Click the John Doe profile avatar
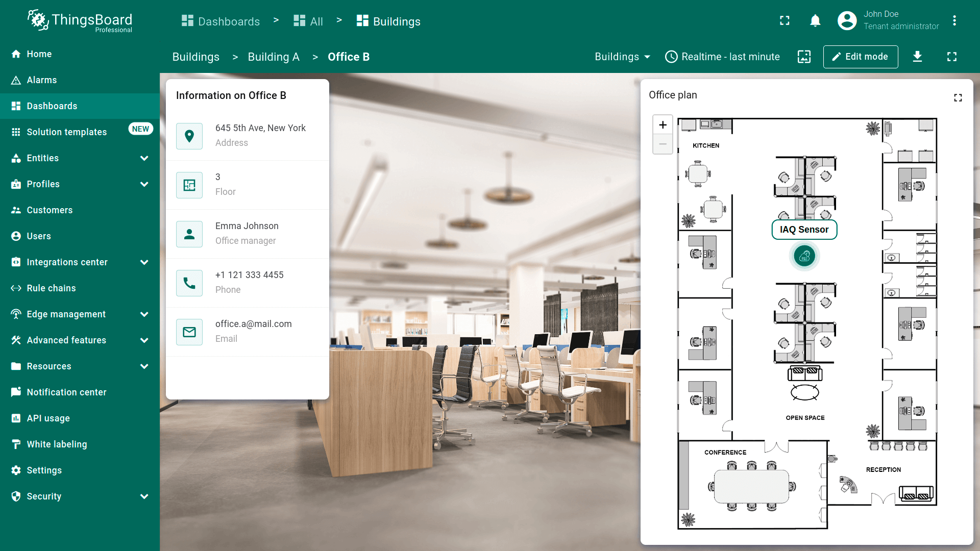Viewport: 980px width, 551px height. pos(847,21)
